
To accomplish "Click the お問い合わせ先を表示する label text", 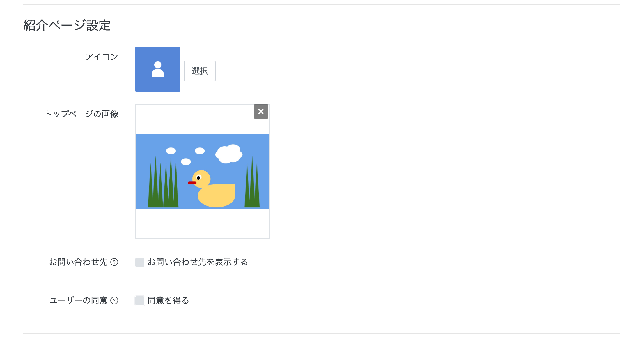I will (x=198, y=262).
